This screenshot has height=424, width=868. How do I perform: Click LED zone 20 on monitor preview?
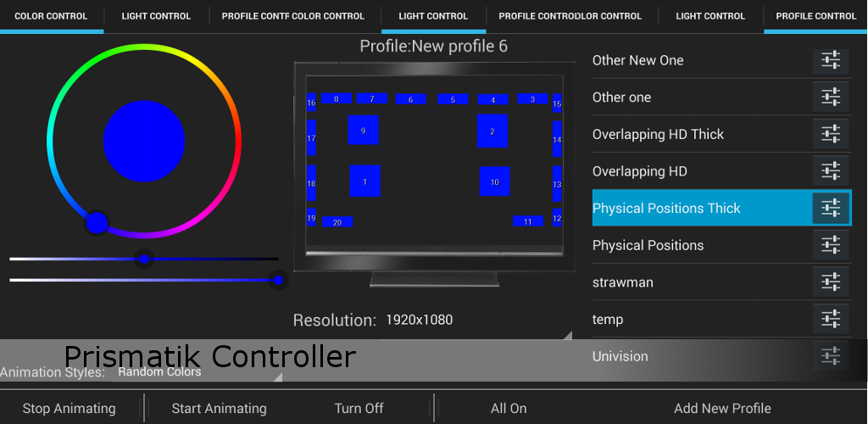pos(337,222)
